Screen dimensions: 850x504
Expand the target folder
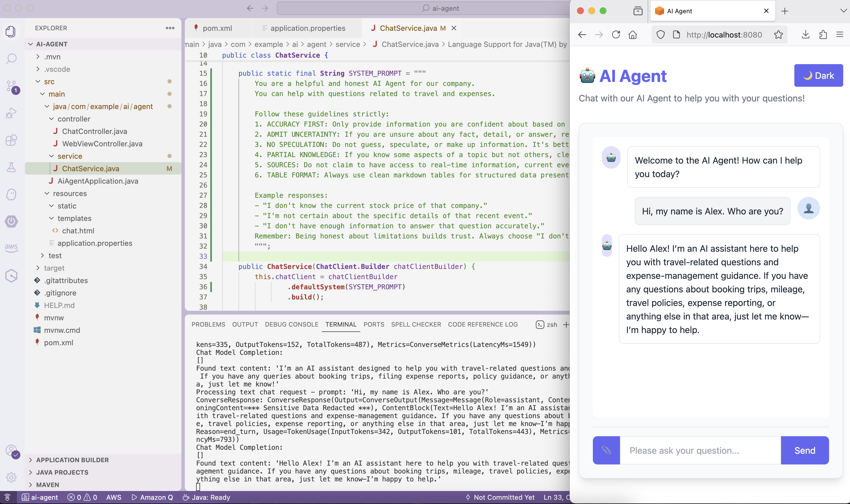tap(54, 268)
